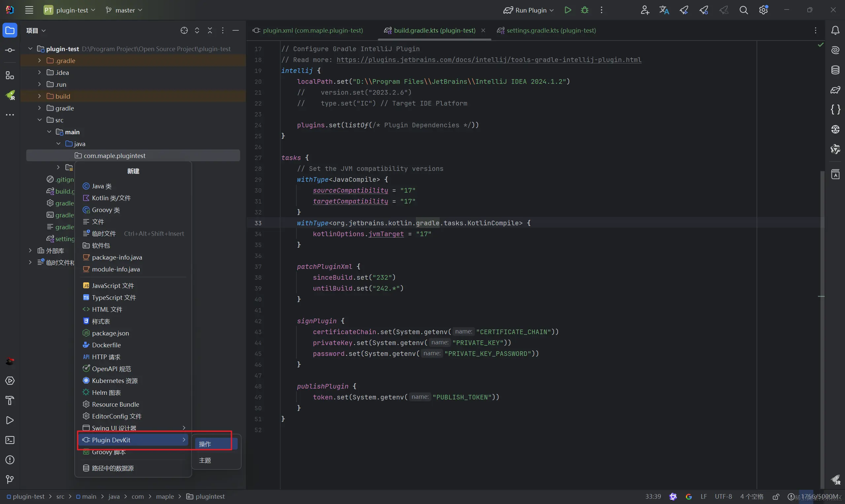Toggle read-only lock in status bar
The height and width of the screenshot is (504, 845).
pyautogui.click(x=776, y=497)
